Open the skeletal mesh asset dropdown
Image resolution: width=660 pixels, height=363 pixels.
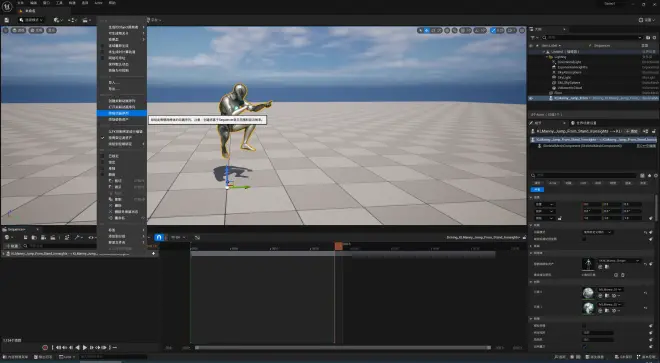pyautogui.click(x=619, y=261)
